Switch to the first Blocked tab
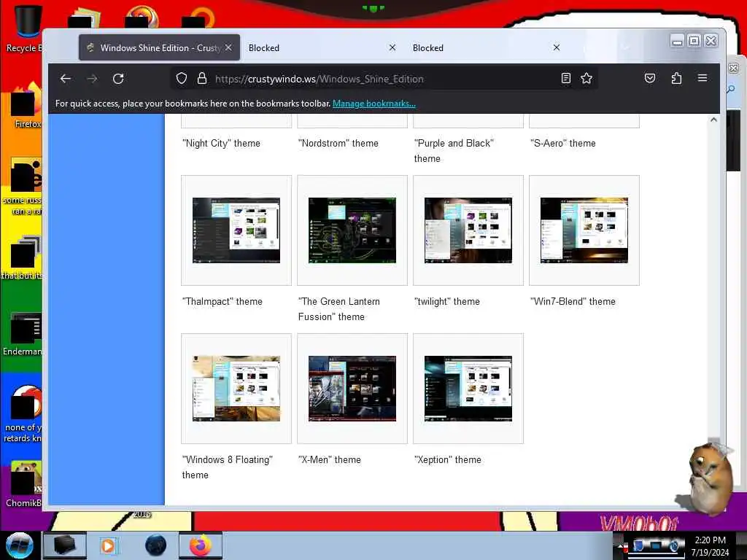Screen dimensions: 747x560 322,47
